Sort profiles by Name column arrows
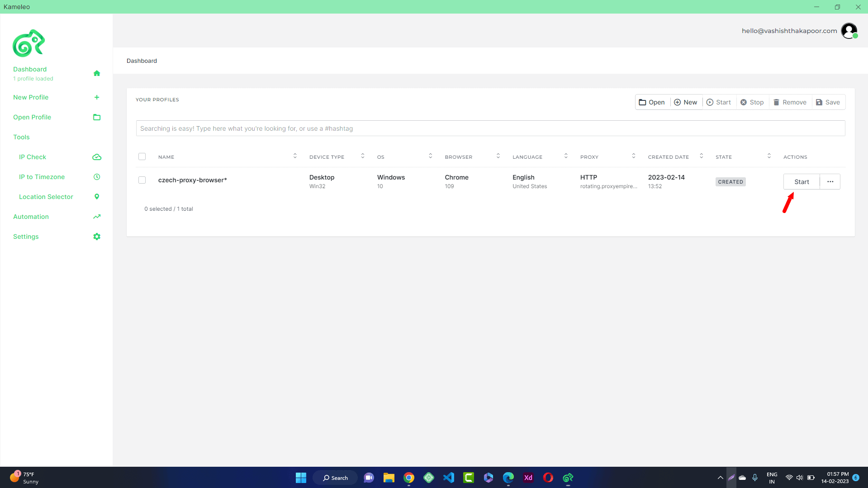The height and width of the screenshot is (488, 868). click(295, 156)
